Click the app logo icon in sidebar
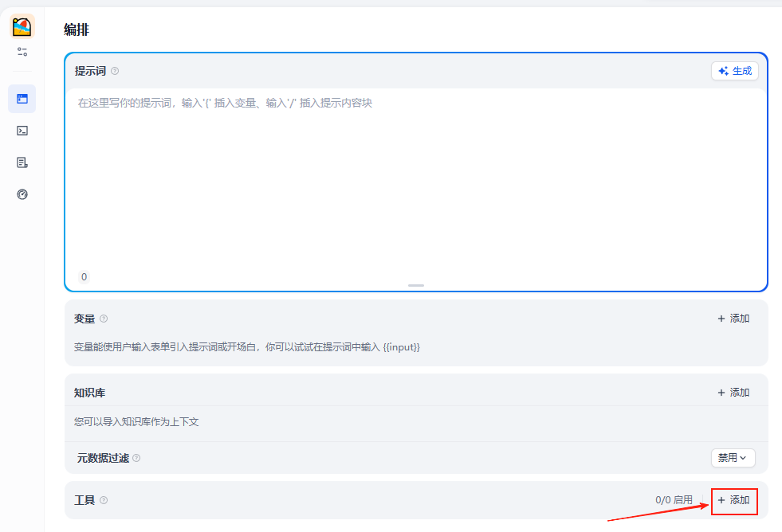The image size is (782, 532). click(x=22, y=27)
